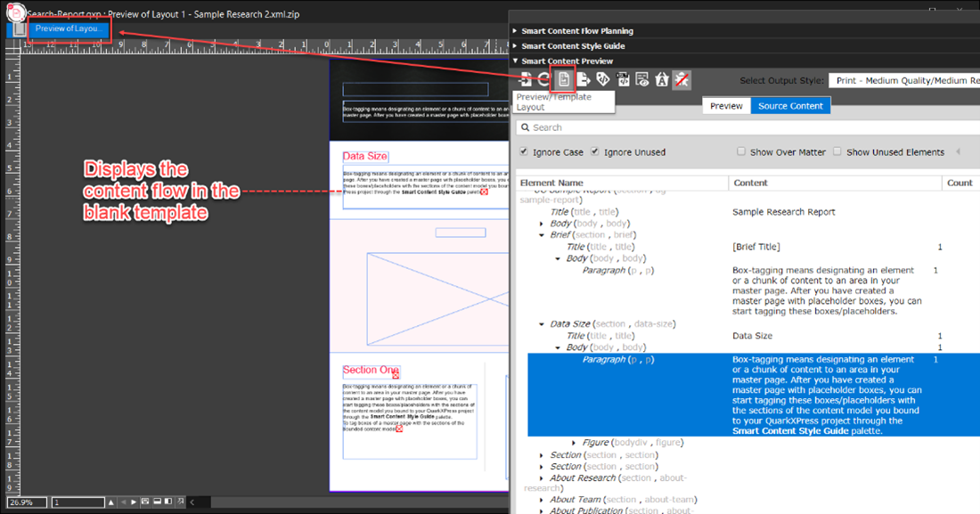Expand the About Research section node

tap(542, 478)
